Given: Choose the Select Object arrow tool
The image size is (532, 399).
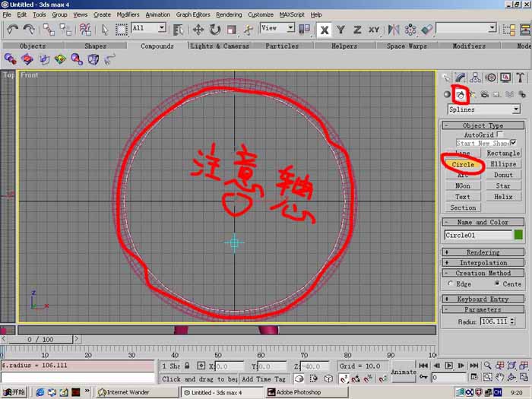Looking at the screenshot, I should (105, 30).
